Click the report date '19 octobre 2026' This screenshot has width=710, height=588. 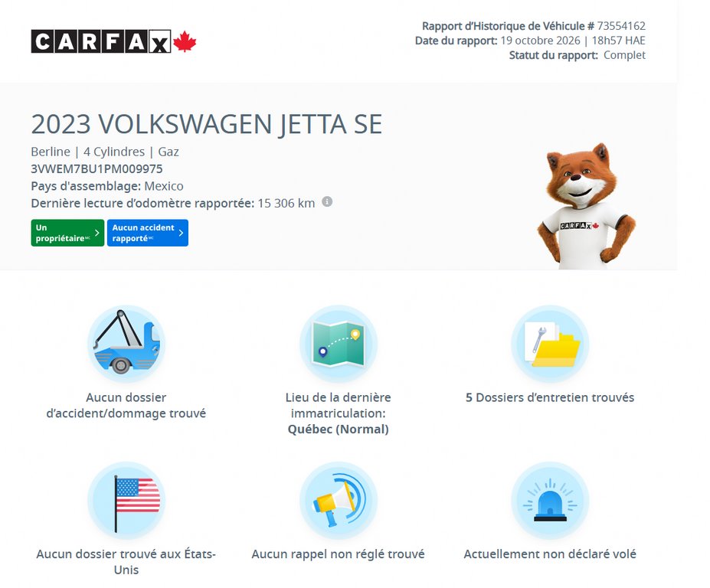(540, 41)
